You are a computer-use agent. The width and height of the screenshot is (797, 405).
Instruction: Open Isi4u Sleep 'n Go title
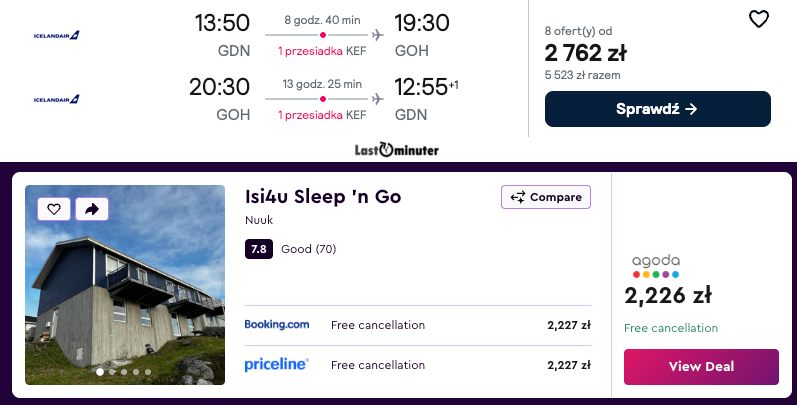323,197
